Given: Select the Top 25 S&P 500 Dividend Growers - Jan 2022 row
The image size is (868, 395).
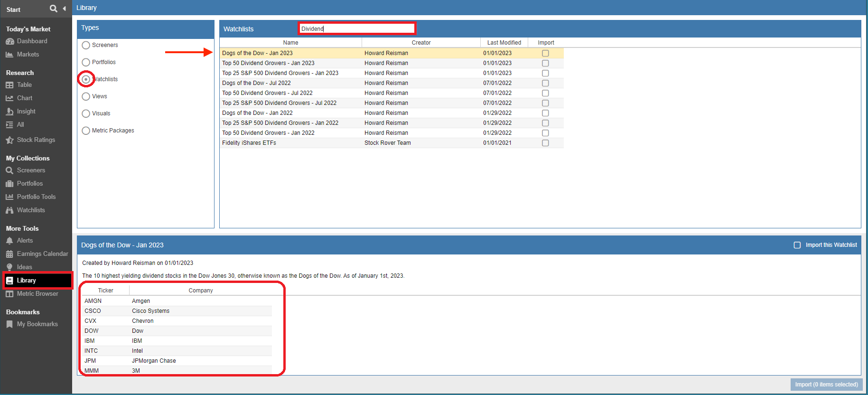Looking at the screenshot, I should [x=392, y=123].
